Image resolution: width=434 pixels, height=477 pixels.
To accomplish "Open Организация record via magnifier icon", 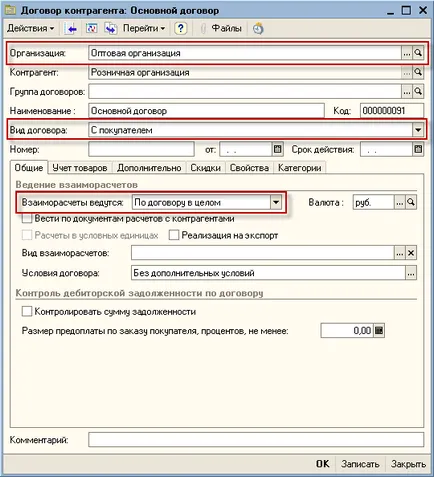I will point(418,53).
